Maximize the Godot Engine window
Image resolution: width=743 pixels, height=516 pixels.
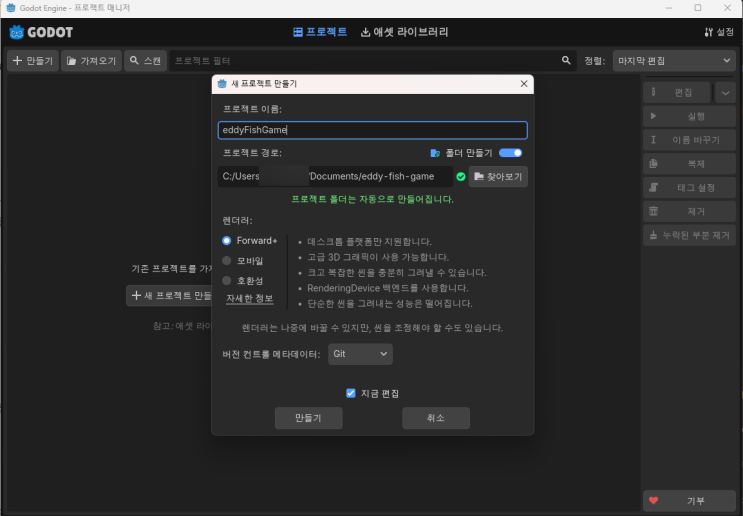698,8
